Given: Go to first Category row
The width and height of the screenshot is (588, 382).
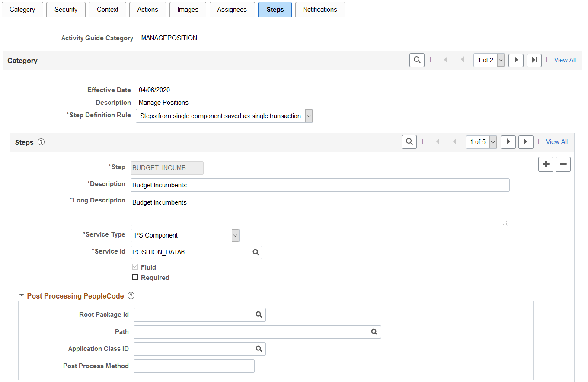Looking at the screenshot, I should tap(445, 60).
